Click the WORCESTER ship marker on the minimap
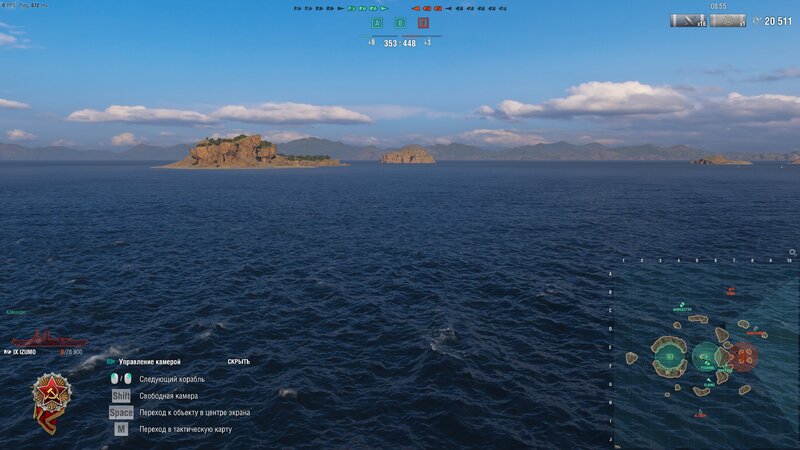Viewport: 800px width, 450px height. pyautogui.click(x=682, y=307)
